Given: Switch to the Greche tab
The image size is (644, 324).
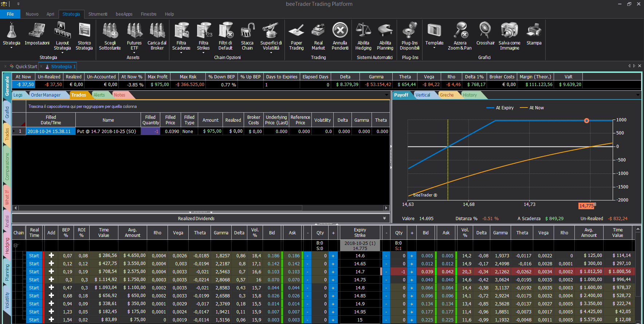Looking at the screenshot, I should click(x=447, y=95).
